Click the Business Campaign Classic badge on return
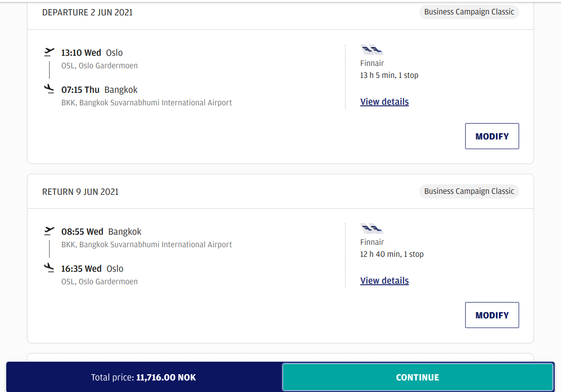561x392 pixels. click(x=469, y=191)
